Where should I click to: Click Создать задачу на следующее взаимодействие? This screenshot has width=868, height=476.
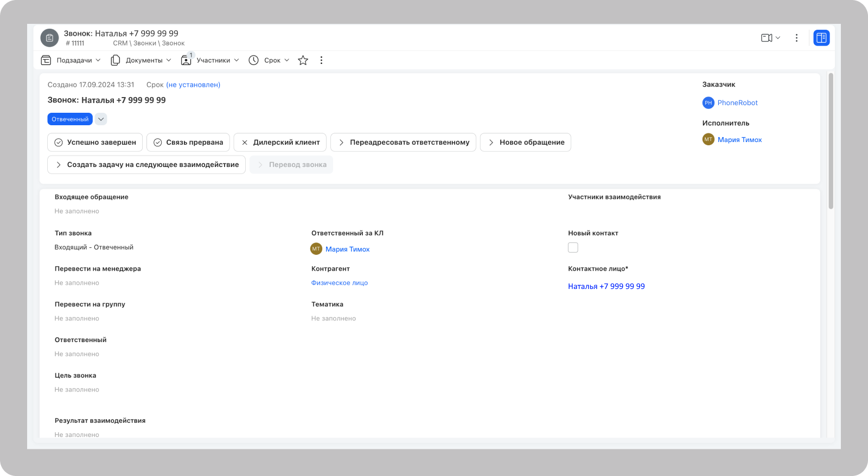click(146, 165)
